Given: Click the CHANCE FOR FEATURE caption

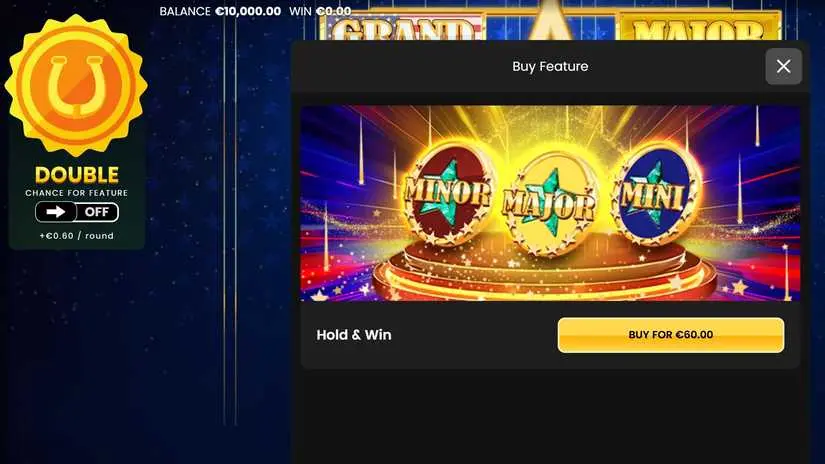Looking at the screenshot, I should tap(77, 193).
